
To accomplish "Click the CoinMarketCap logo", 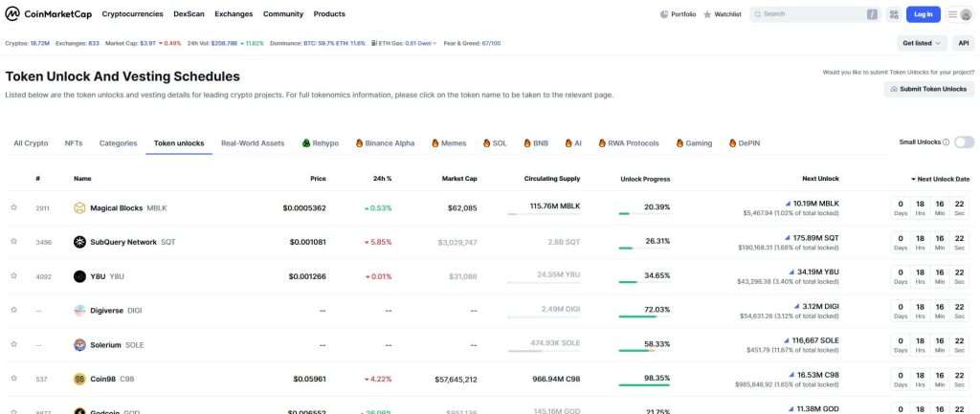I will coord(48,14).
